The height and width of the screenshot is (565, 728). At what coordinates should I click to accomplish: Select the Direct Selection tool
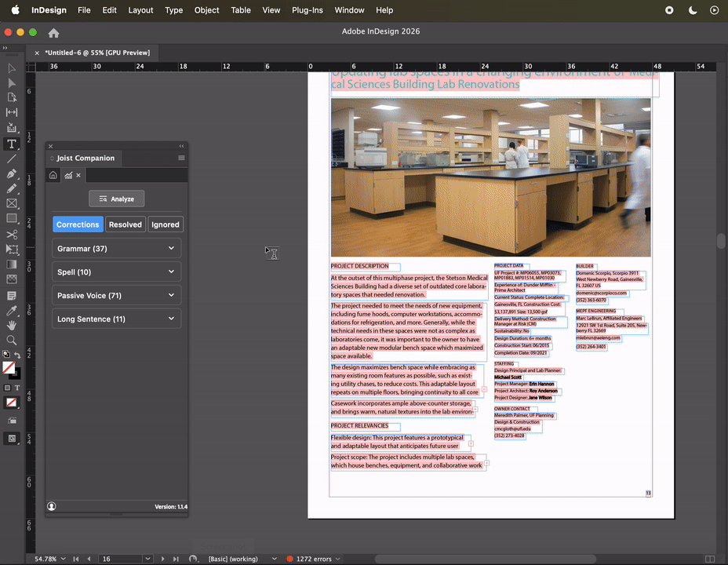click(12, 83)
